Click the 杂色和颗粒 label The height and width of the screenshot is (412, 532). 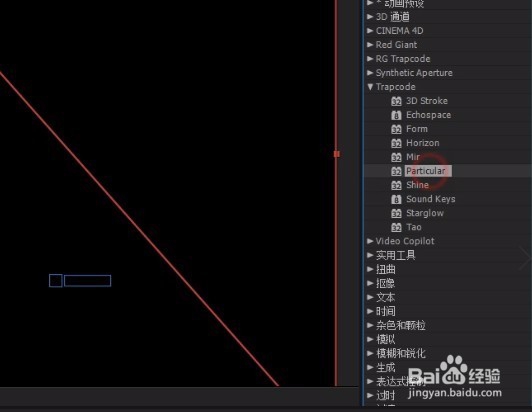coord(401,325)
